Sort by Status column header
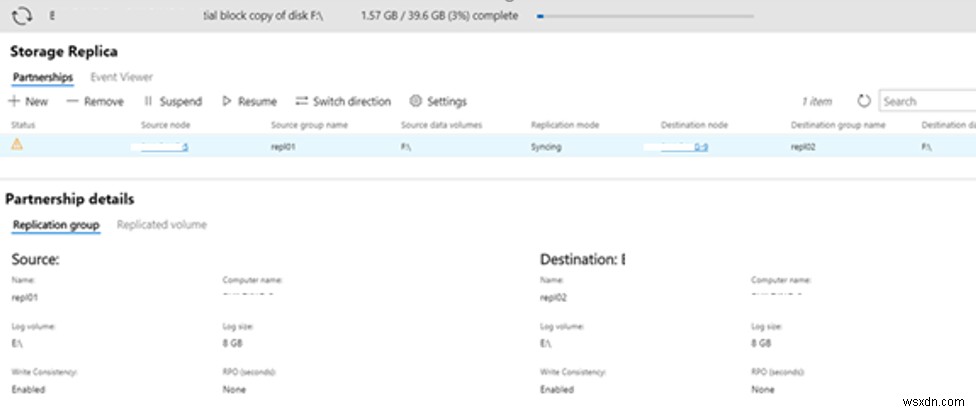 (x=23, y=125)
